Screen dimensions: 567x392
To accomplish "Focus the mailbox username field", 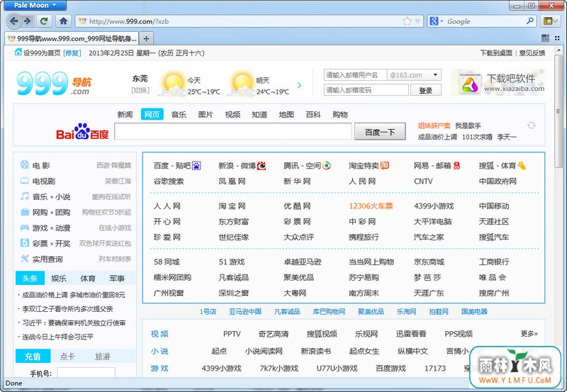I will (x=355, y=75).
